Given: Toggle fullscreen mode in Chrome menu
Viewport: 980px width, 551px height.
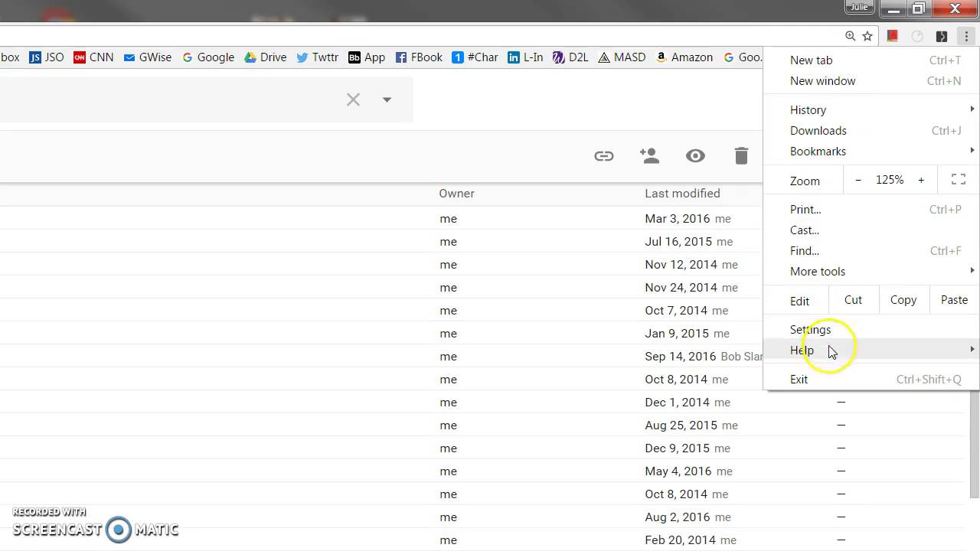Looking at the screenshot, I should click(958, 180).
